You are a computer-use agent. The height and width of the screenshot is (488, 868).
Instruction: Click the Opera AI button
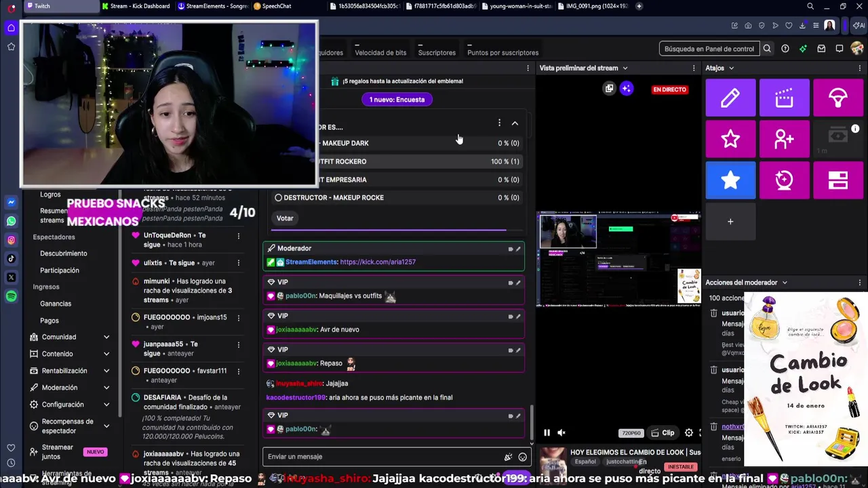click(x=861, y=25)
